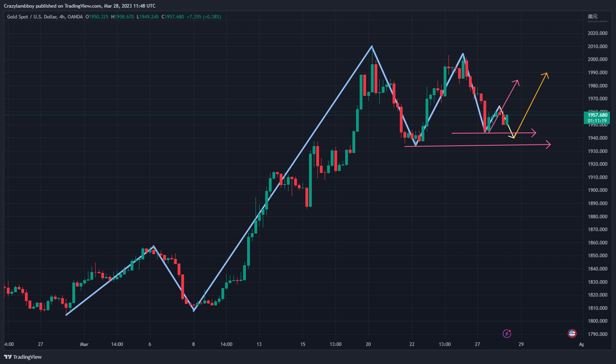The image size is (616, 364).
Task: Click the 22 date label on time axis
Action: point(412,344)
